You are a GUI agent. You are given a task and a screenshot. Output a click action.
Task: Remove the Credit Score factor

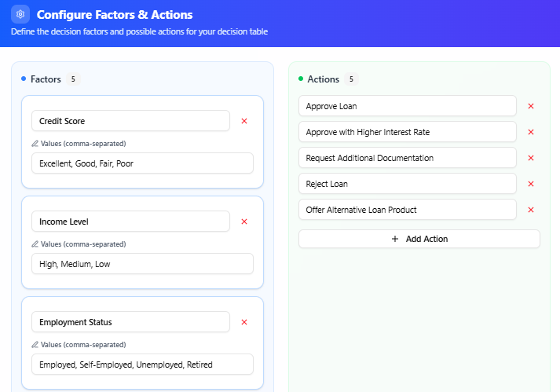coord(244,121)
